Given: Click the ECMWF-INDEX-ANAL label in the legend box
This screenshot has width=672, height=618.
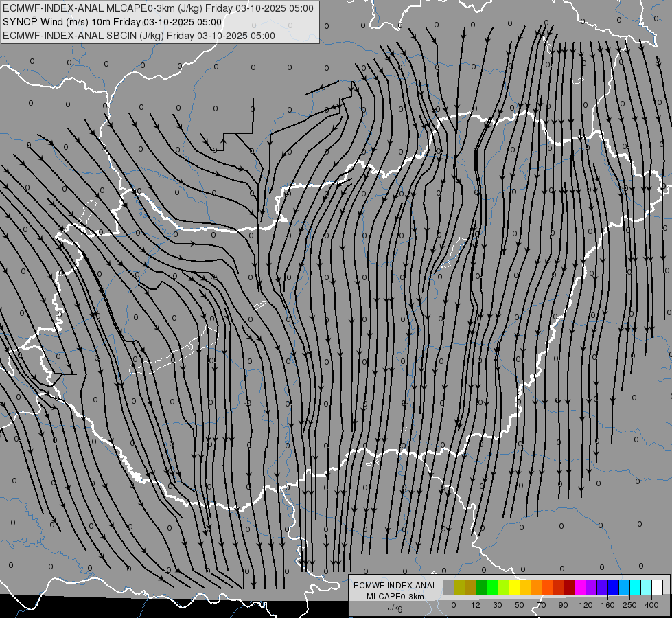Looking at the screenshot, I should coord(395,586).
